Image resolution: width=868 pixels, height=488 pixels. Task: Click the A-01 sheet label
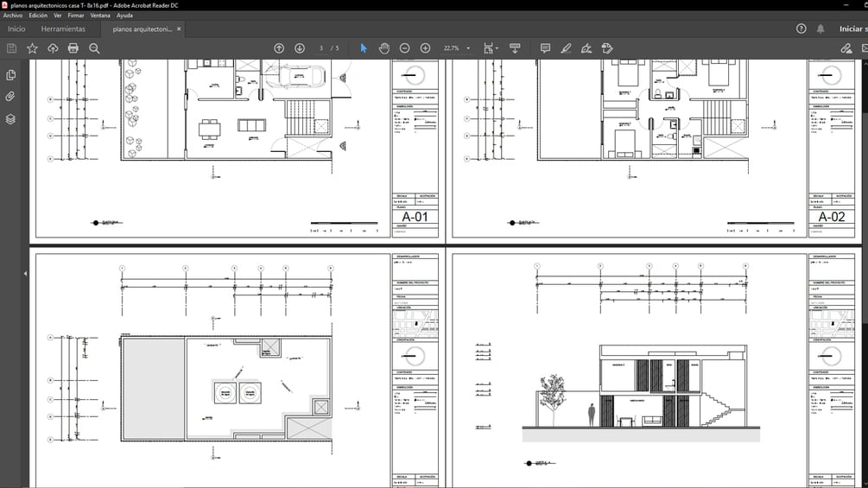coord(415,217)
